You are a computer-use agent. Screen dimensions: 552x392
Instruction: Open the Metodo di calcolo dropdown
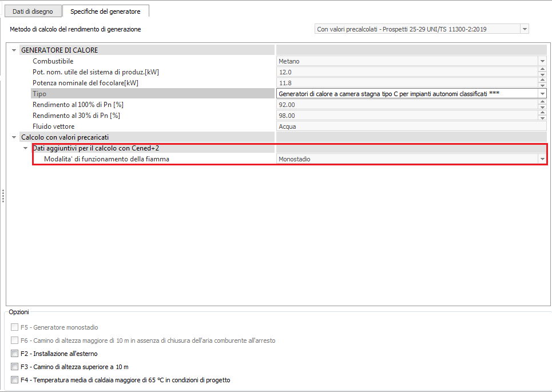tap(524, 29)
